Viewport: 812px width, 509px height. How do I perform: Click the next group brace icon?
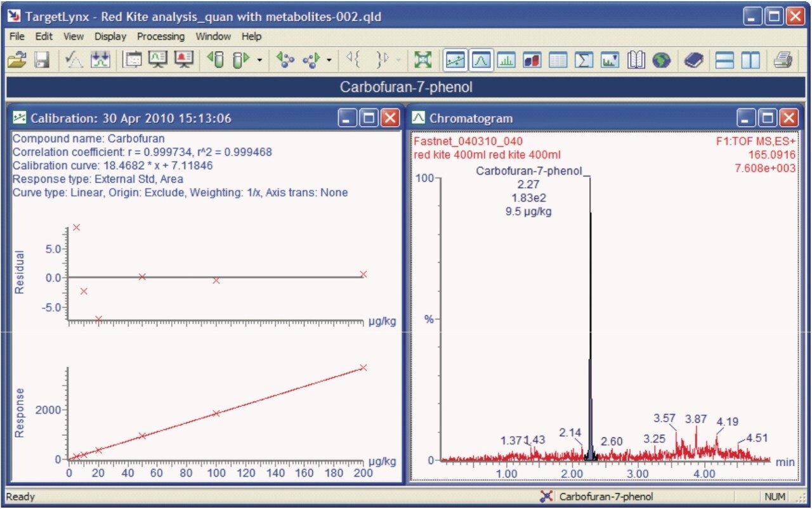coord(382,60)
